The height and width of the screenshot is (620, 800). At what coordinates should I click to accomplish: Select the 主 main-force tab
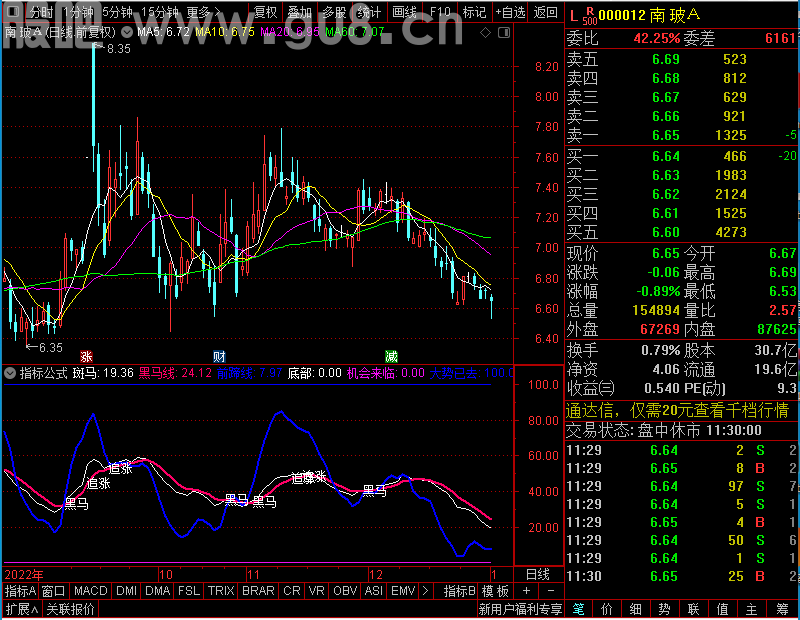(x=752, y=609)
